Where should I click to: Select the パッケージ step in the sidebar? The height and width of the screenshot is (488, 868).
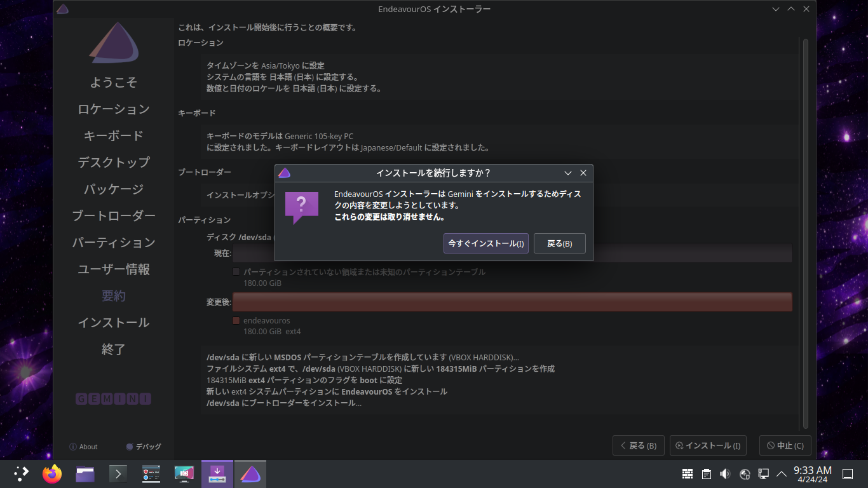(114, 189)
